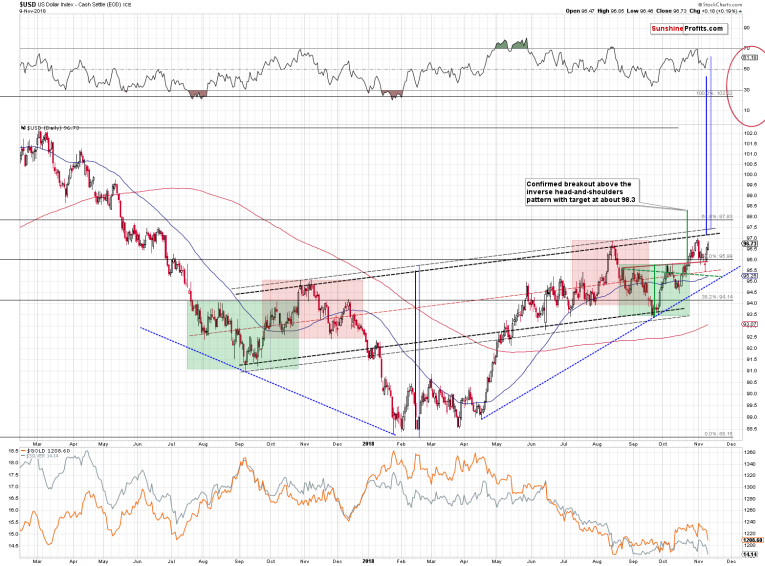Image resolution: width=765 pixels, height=566 pixels.
Task: Select the current price label 96.73
Action: coord(750,243)
